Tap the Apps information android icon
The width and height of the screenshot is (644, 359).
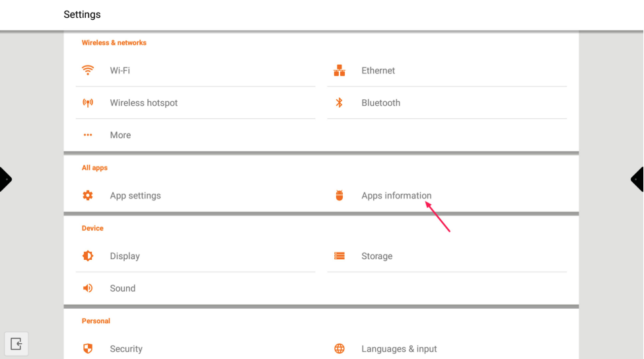click(340, 196)
